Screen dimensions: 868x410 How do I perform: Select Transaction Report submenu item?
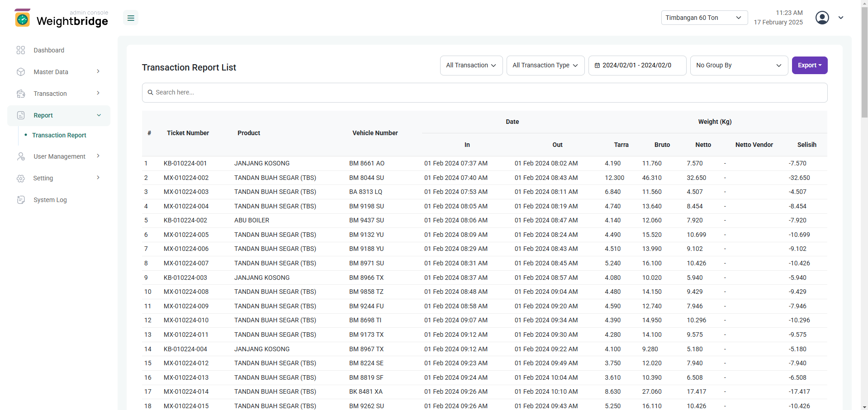pos(59,135)
